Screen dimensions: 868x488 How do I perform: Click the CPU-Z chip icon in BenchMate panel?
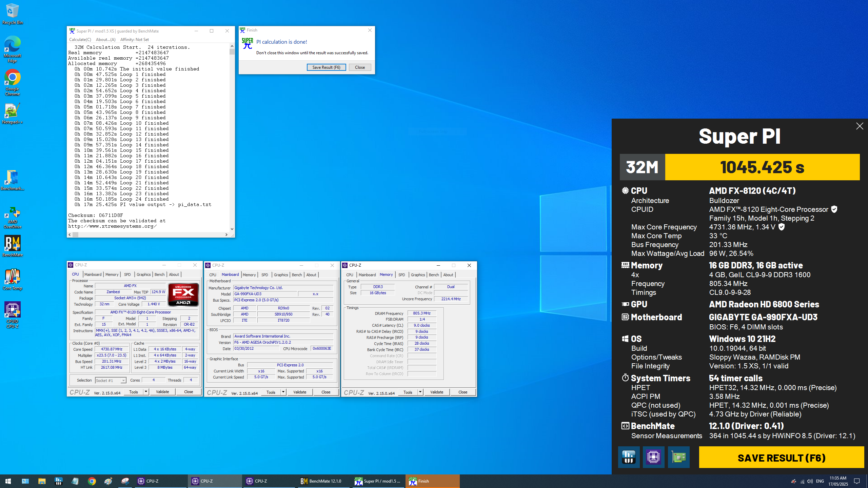coord(653,457)
